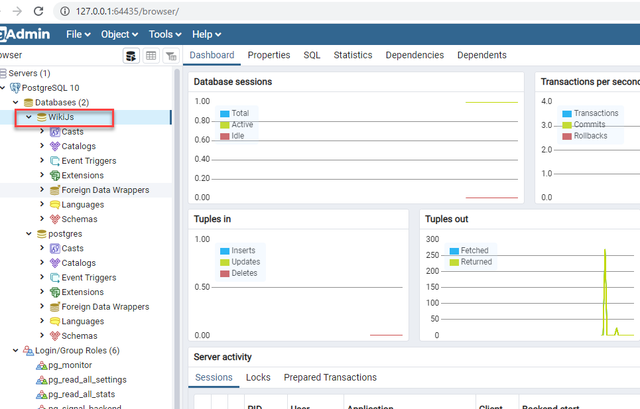Open the Prepared Transactions tab

click(x=330, y=377)
